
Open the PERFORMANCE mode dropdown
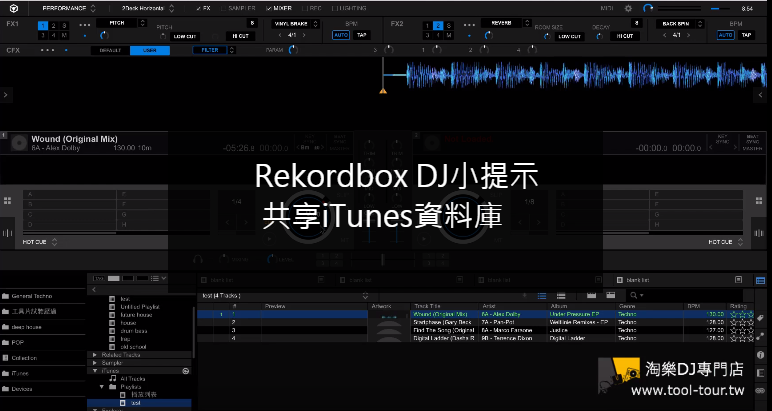pyautogui.click(x=68, y=8)
